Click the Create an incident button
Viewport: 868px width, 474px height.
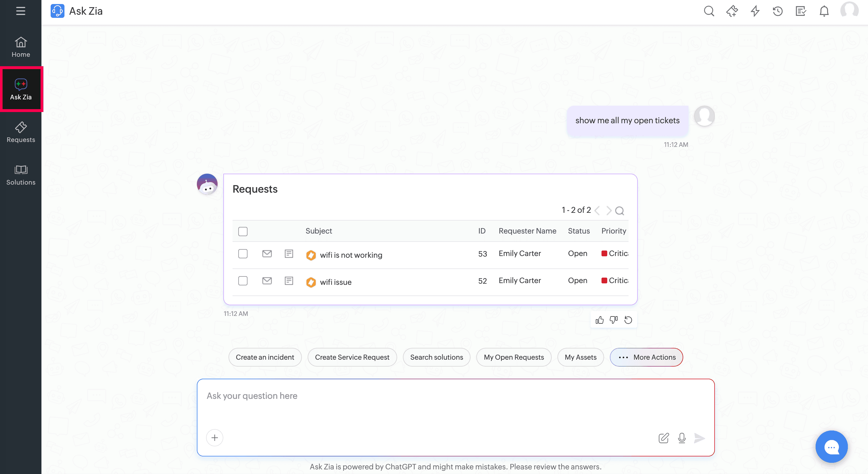pyautogui.click(x=265, y=357)
